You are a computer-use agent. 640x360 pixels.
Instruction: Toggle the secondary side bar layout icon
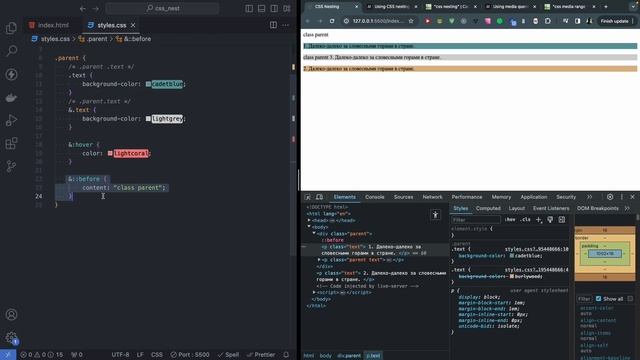(x=274, y=8)
